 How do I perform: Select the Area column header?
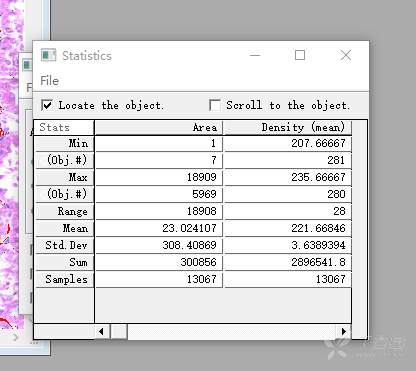[x=159, y=127]
